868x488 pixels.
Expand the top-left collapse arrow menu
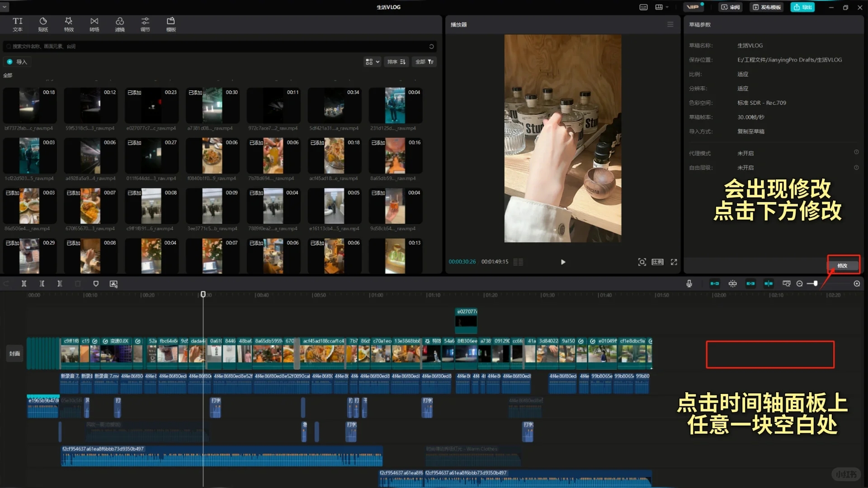(5, 7)
